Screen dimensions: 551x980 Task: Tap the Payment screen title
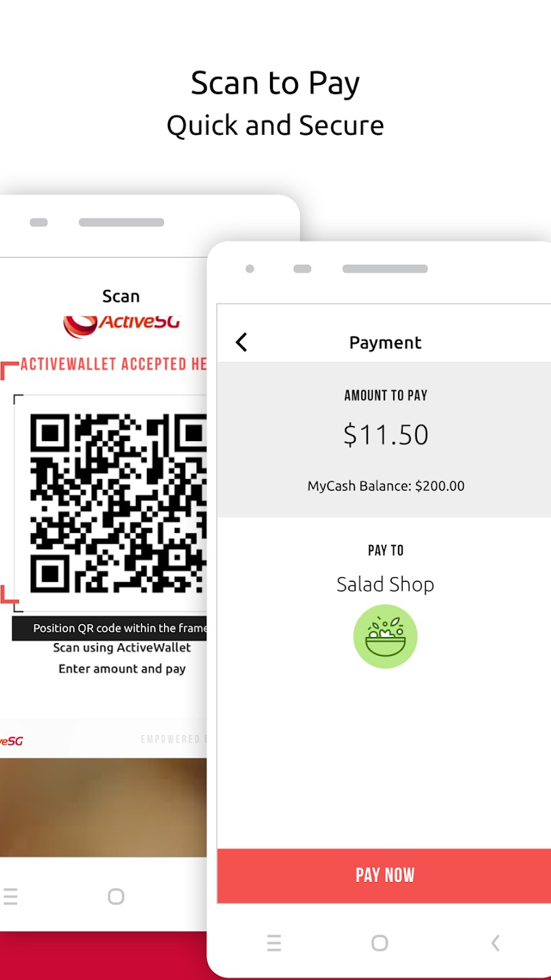[x=385, y=342]
